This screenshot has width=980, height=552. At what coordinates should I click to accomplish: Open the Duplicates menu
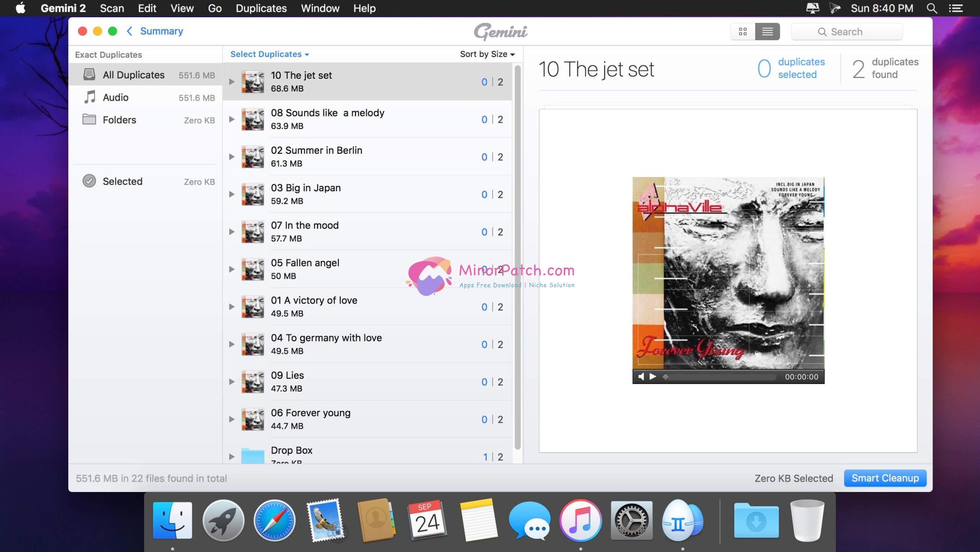(x=261, y=8)
